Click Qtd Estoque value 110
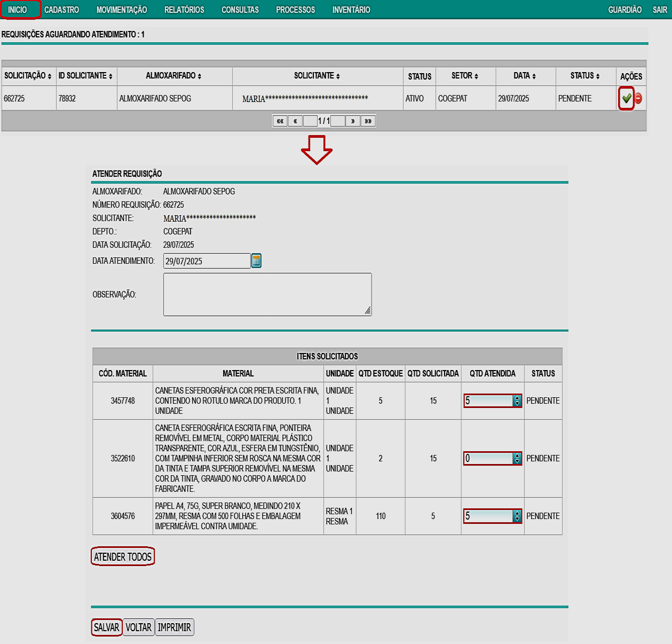Viewport: 672px width, 644px height. pos(381,516)
